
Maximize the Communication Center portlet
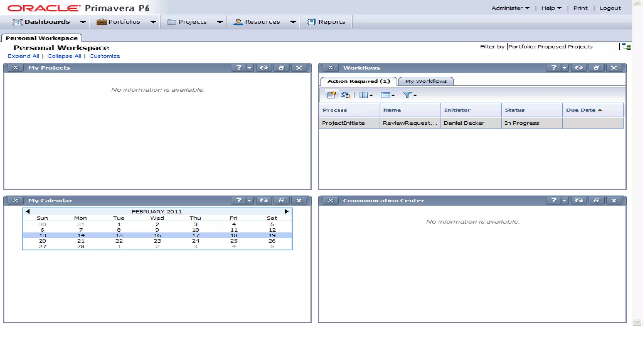coord(596,200)
